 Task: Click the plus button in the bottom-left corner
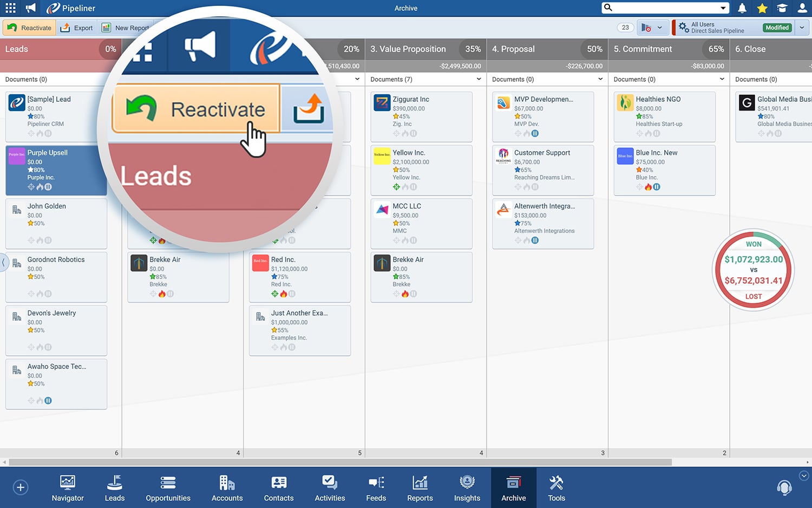[x=21, y=487]
